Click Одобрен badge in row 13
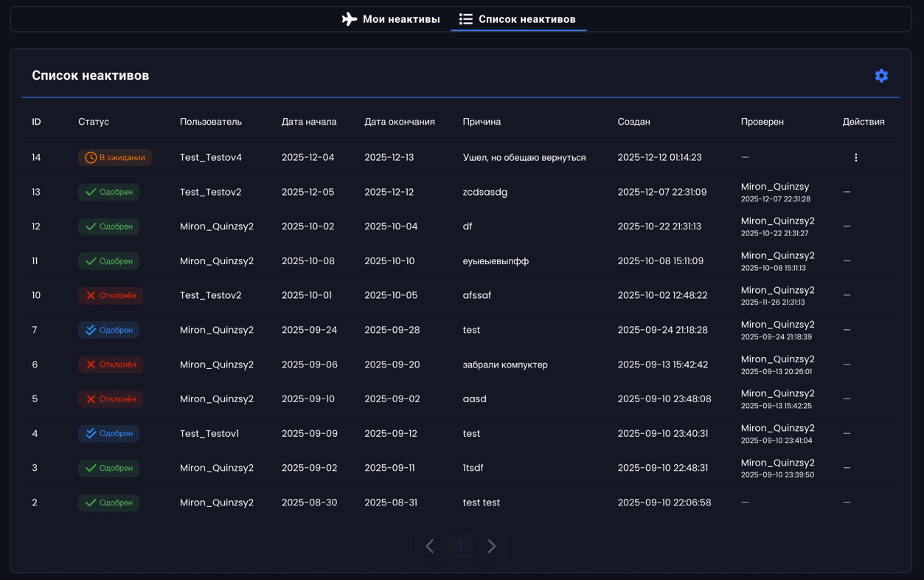 pyautogui.click(x=109, y=192)
